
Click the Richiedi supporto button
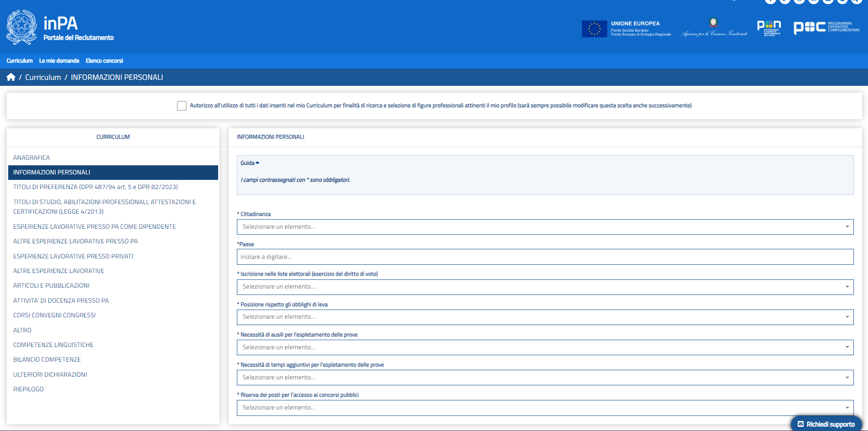[826, 424]
